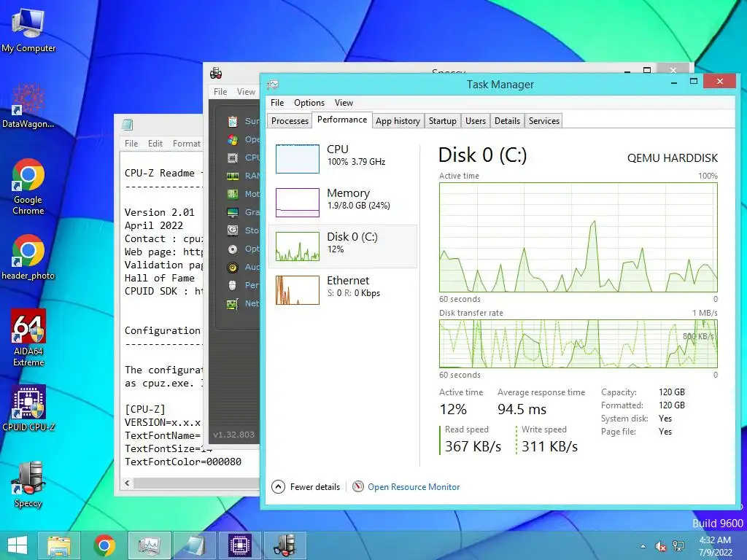Switch to the Services tab
Viewport: 747px width, 560px height.
point(544,121)
